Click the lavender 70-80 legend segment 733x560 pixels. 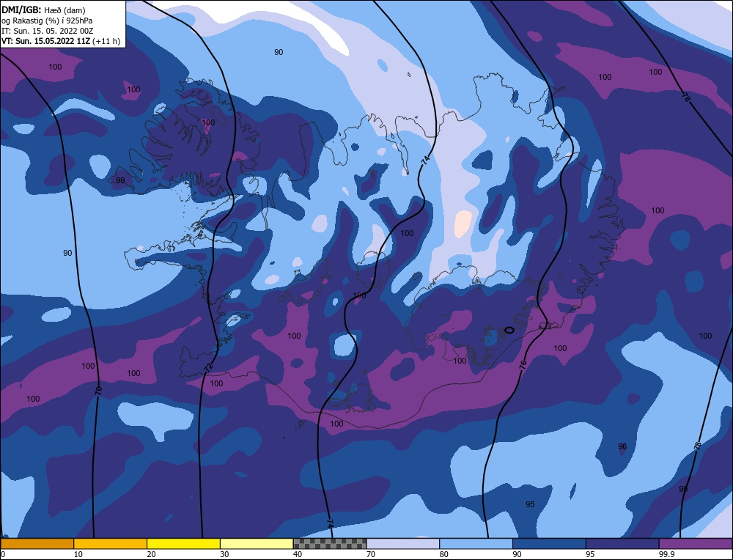tap(403, 543)
